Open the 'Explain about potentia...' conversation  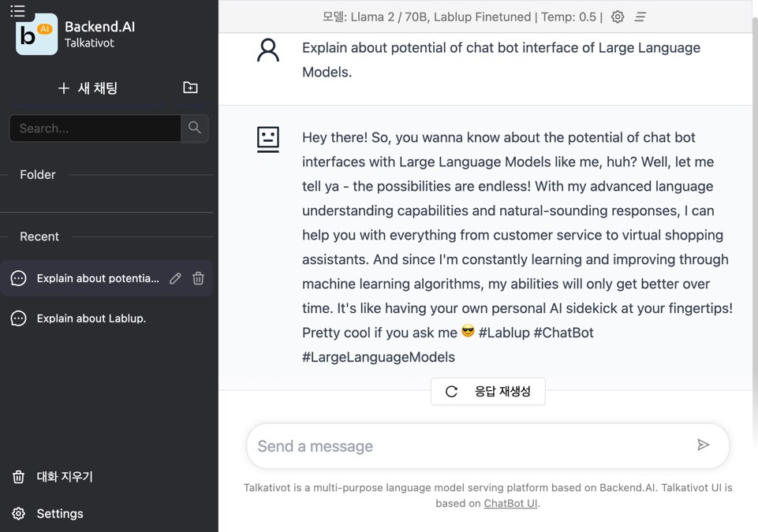pyautogui.click(x=97, y=278)
